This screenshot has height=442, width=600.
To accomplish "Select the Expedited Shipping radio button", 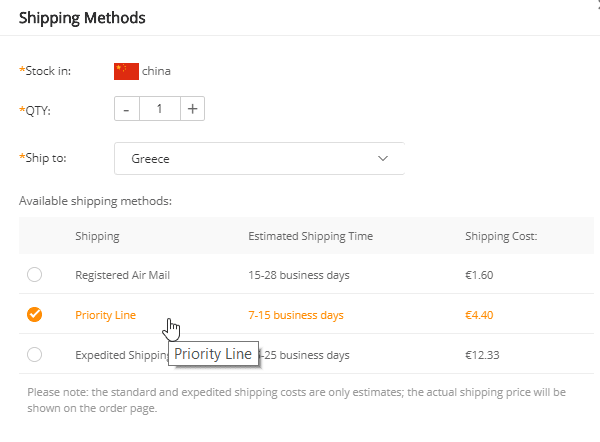I will coord(35,355).
